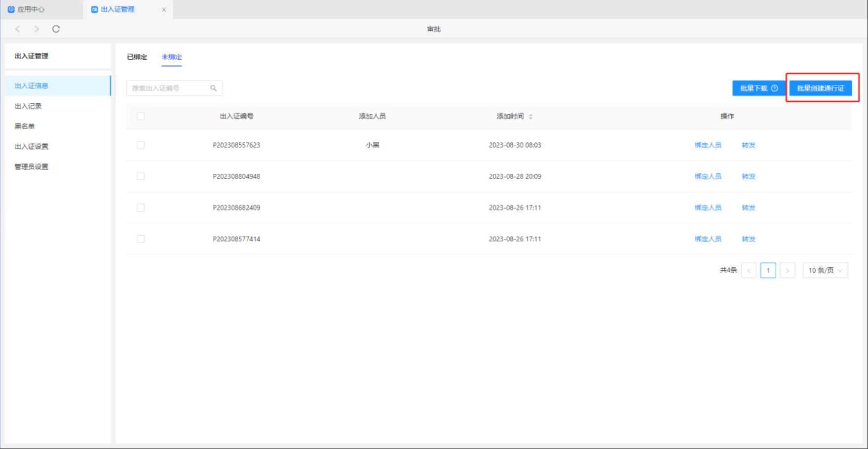Click the browser back arrow icon
Viewport: 868px width, 449px height.
tap(18, 29)
